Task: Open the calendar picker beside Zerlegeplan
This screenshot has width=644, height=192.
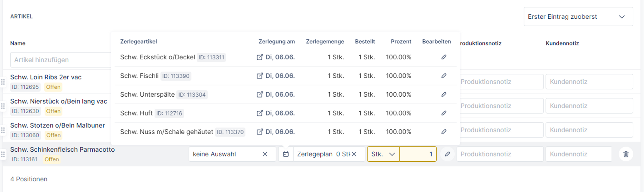Action: click(x=286, y=154)
